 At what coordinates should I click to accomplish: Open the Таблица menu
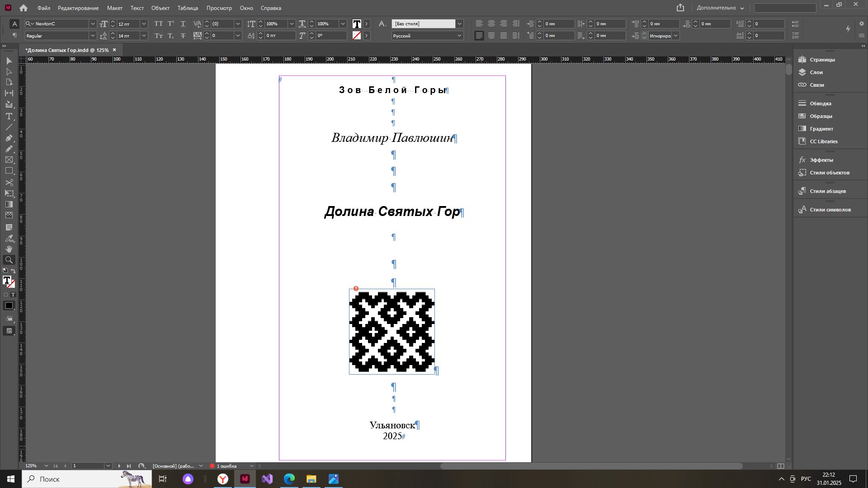[x=187, y=8]
